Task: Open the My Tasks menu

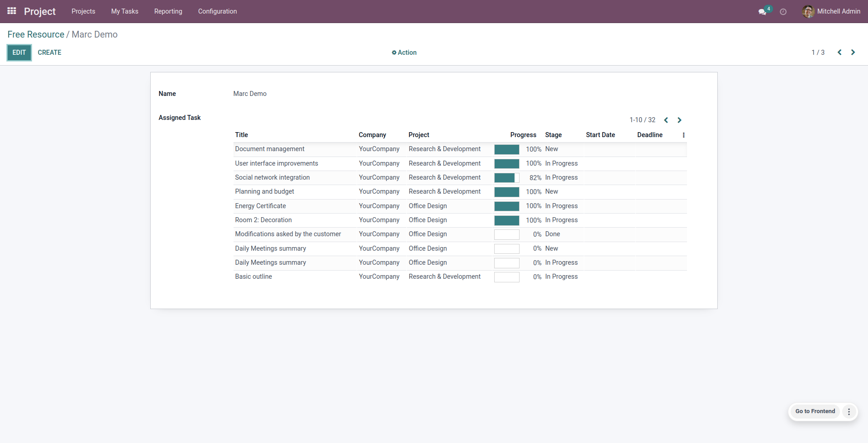Action: pyautogui.click(x=124, y=11)
